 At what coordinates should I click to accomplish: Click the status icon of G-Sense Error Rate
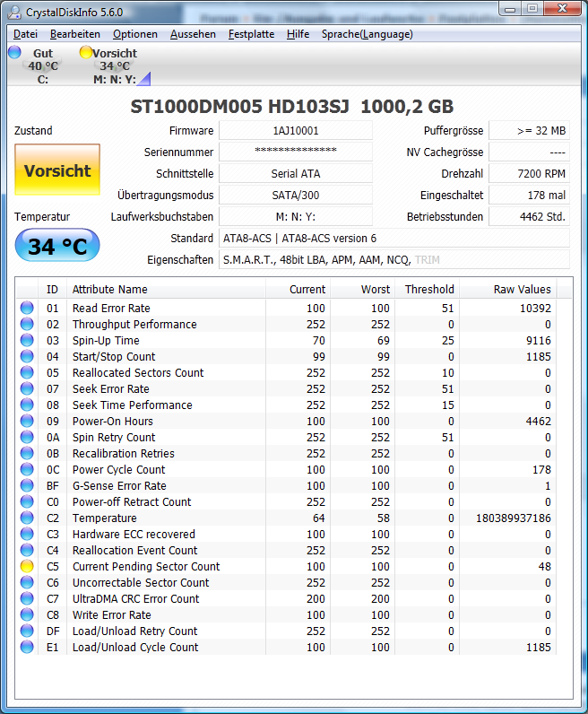[27, 485]
